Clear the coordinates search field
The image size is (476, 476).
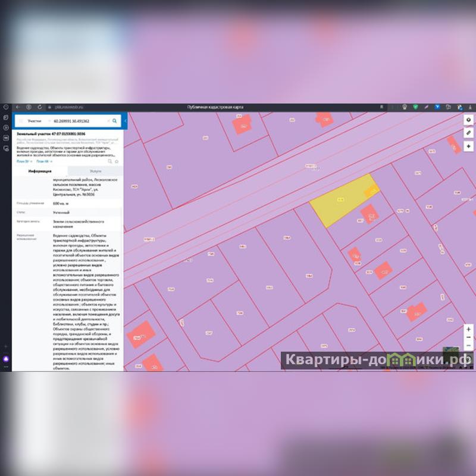108,121
